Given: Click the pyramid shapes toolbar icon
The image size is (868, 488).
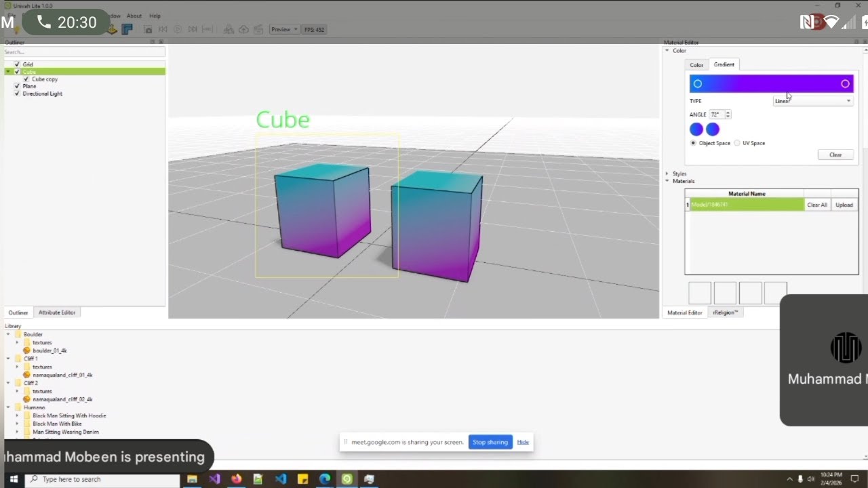Looking at the screenshot, I should [229, 29].
